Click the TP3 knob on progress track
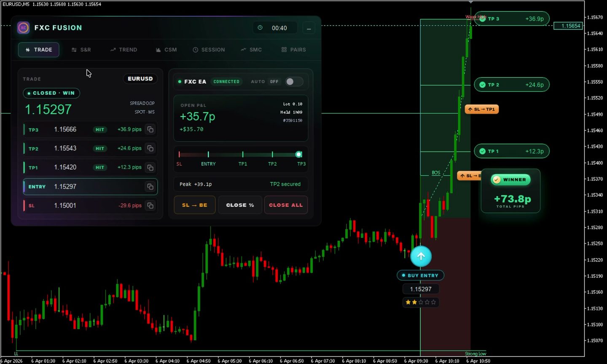Image resolution: width=607 pixels, height=364 pixels. [299, 154]
